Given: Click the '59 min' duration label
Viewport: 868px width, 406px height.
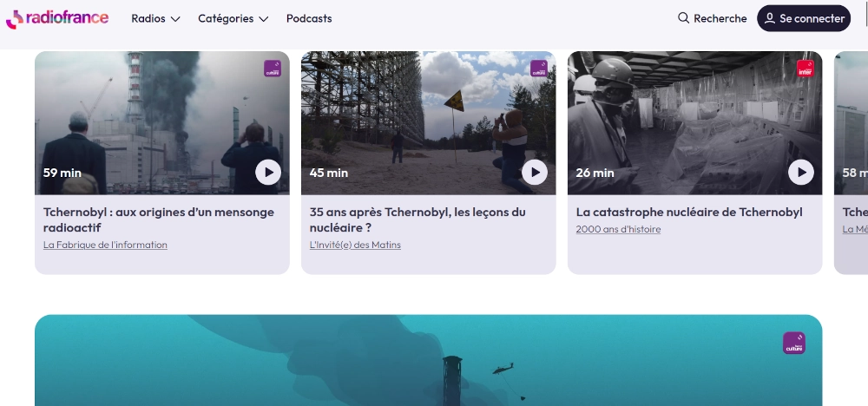Looking at the screenshot, I should coord(62,174).
